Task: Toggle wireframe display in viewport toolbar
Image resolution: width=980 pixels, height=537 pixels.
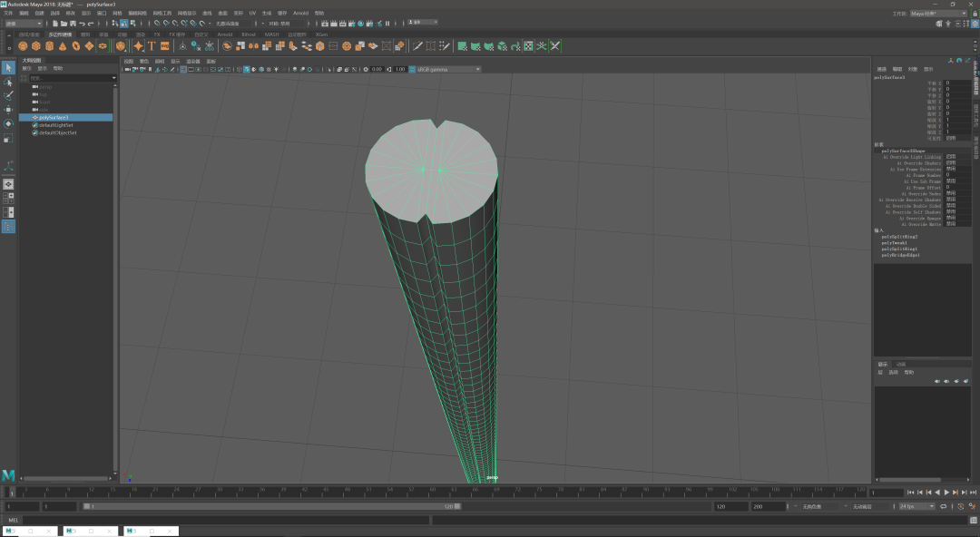Action: pos(240,69)
